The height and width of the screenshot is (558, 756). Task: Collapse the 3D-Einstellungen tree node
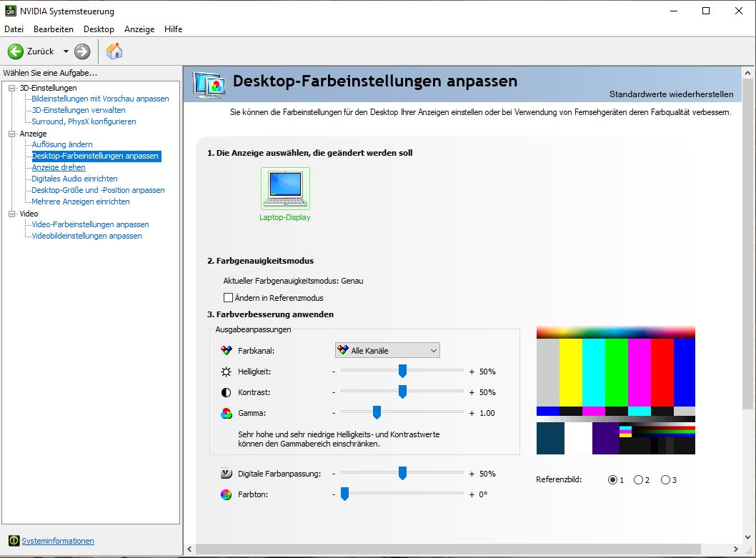(11, 88)
